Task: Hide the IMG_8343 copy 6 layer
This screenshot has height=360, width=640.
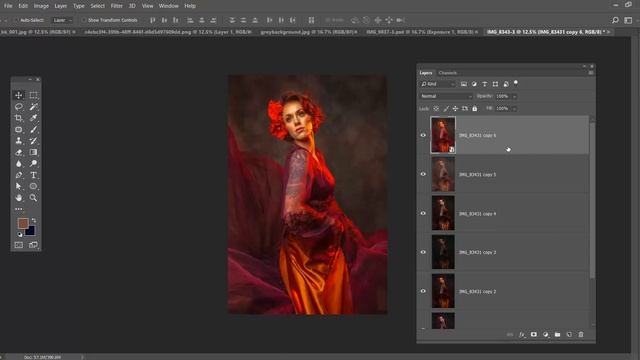Action: coord(423,135)
